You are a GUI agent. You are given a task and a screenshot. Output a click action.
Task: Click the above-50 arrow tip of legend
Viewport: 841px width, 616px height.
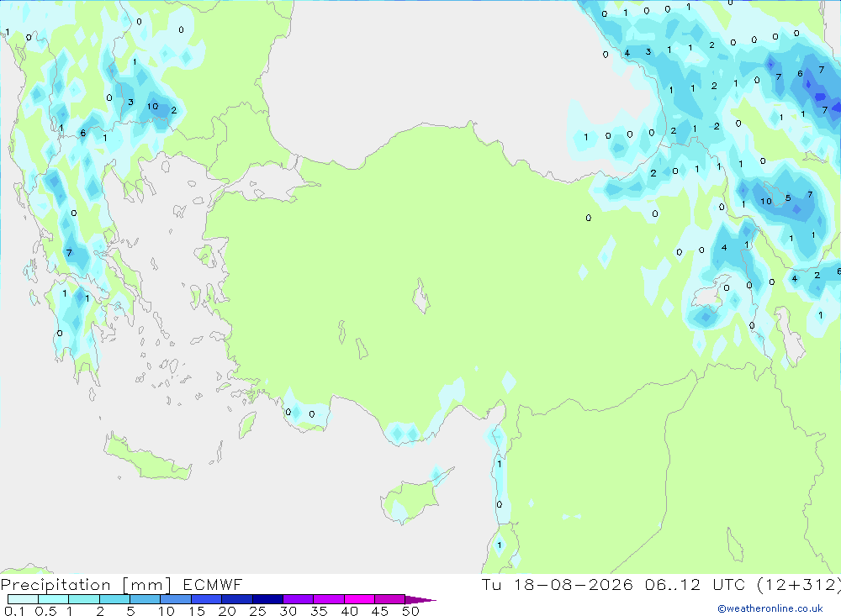click(421, 600)
